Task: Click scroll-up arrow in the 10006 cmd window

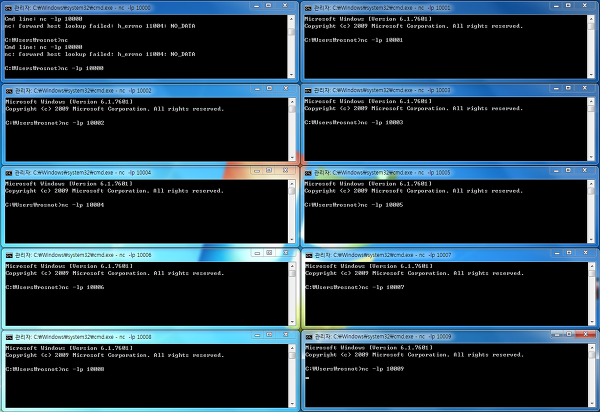Action: (292, 266)
